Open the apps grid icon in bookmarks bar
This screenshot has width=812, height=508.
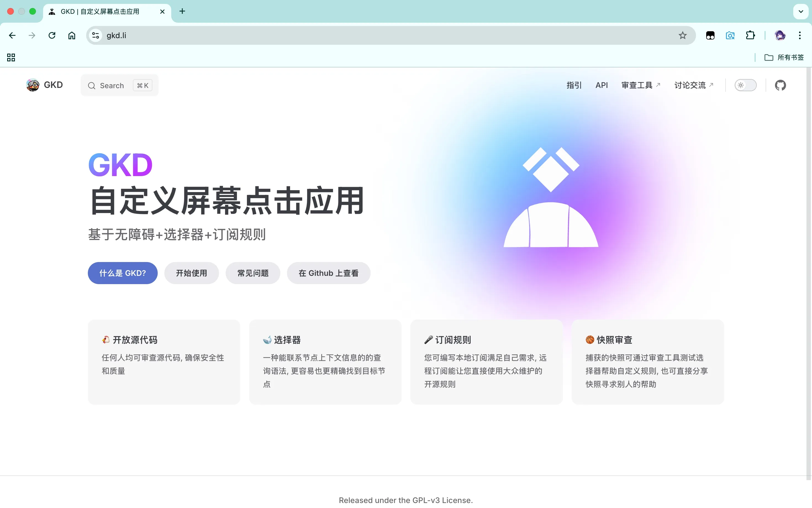[11, 57]
